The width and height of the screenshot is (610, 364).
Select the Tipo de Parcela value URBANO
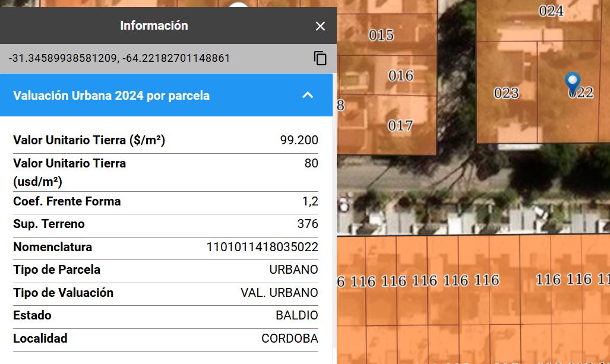(x=294, y=270)
